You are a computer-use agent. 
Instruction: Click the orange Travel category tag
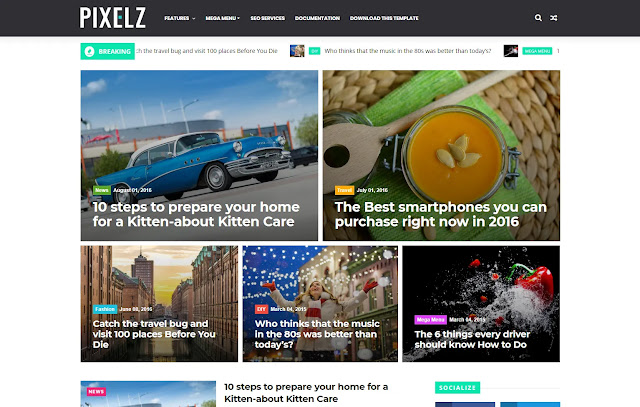[x=344, y=190]
